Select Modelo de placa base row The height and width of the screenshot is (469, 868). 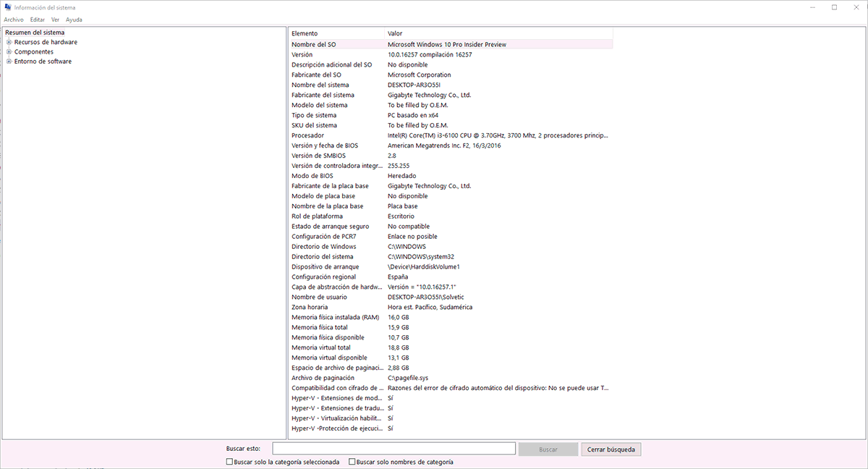451,196
